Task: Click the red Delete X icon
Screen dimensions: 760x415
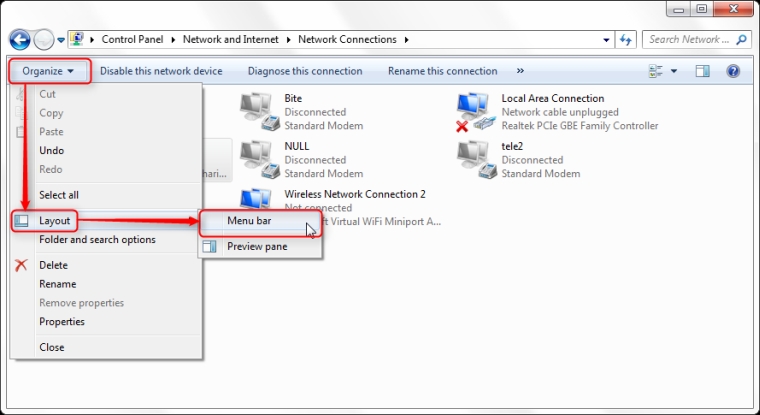Action: pos(21,265)
